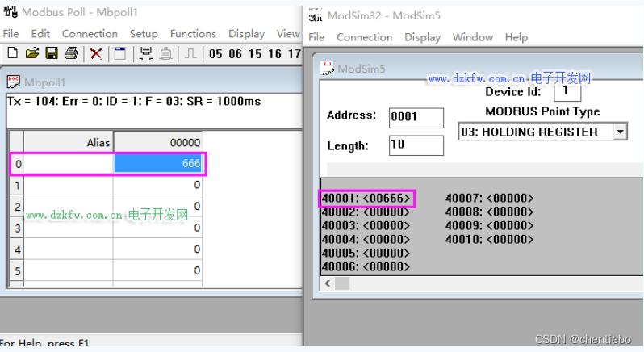Open Functions menu in Modbus Poll
Viewport: 644px width, 352px height.
click(x=193, y=34)
